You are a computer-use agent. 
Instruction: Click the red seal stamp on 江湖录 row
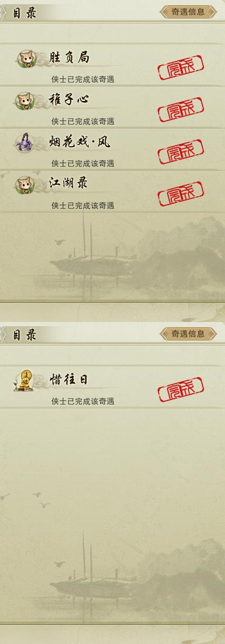pyautogui.click(x=181, y=194)
